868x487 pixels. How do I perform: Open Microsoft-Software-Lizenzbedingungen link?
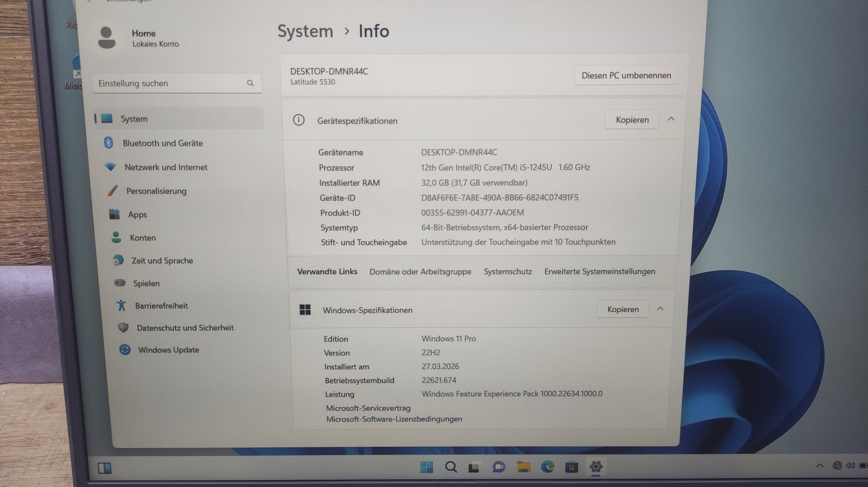click(394, 419)
